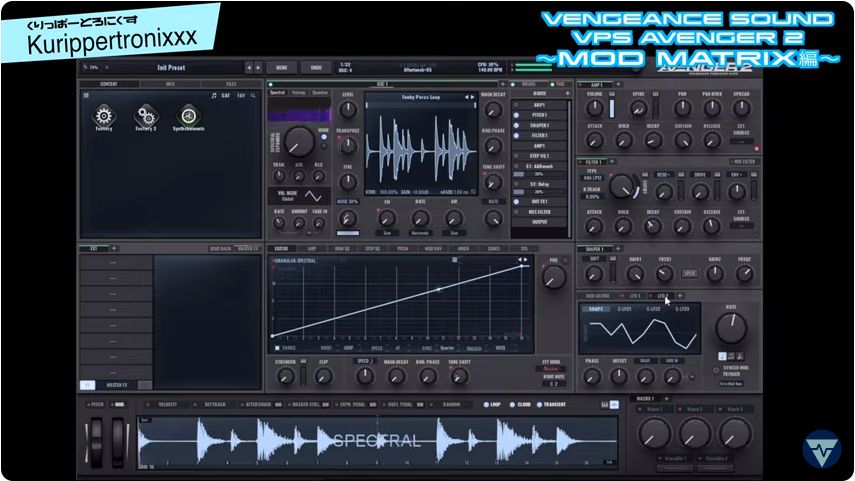Open the ENV dropdown in filter
Image resolution: width=855 pixels, height=481 pixels.
pyautogui.click(x=737, y=175)
